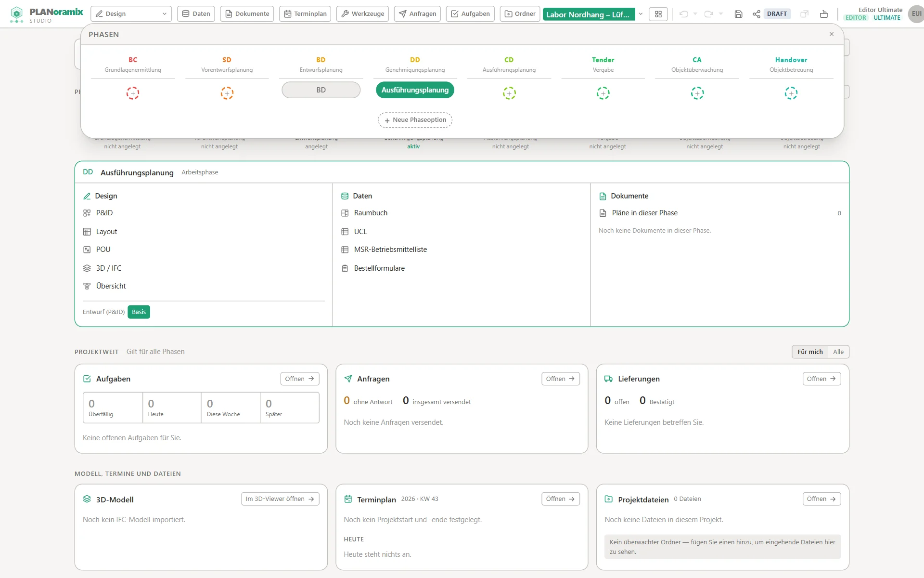This screenshot has height=578, width=924.
Task: Click the Anfragen toolbar button
Action: point(417,14)
